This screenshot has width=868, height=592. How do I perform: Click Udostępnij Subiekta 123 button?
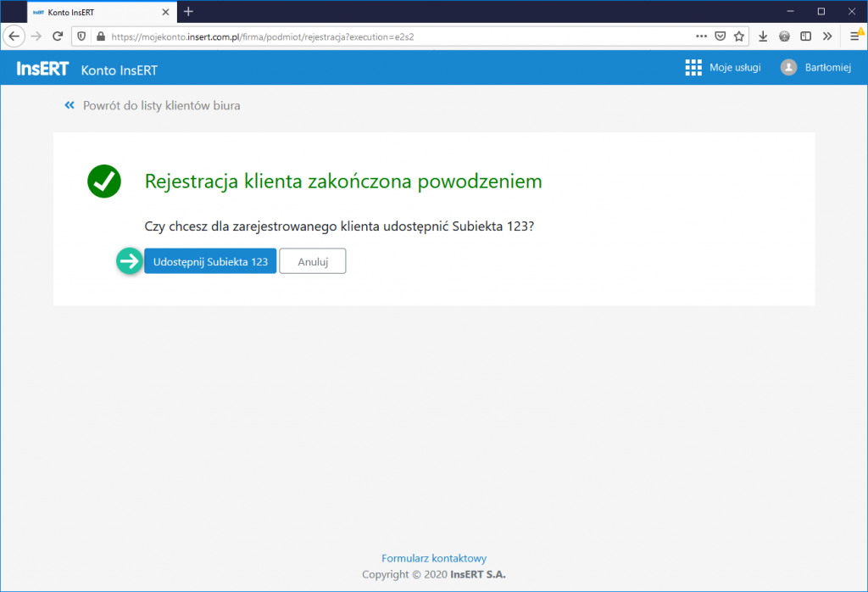(x=210, y=261)
